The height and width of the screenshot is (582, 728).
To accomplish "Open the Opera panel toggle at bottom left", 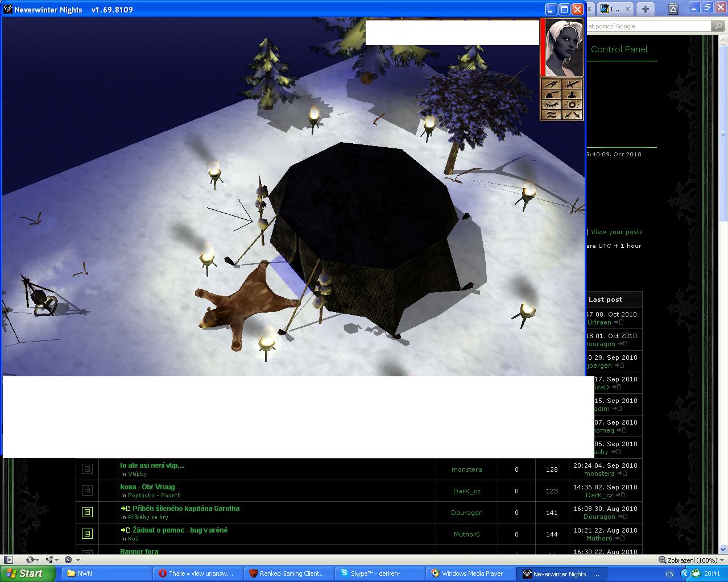I will pos(9,560).
